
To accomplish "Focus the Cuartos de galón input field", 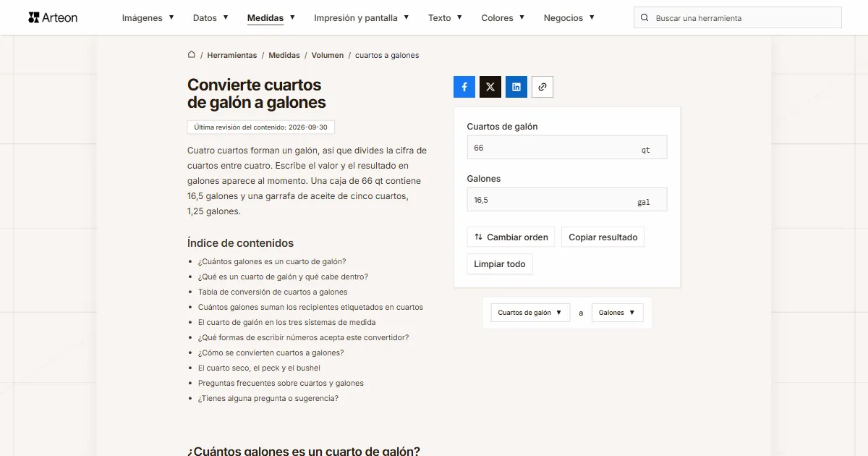I will point(567,148).
